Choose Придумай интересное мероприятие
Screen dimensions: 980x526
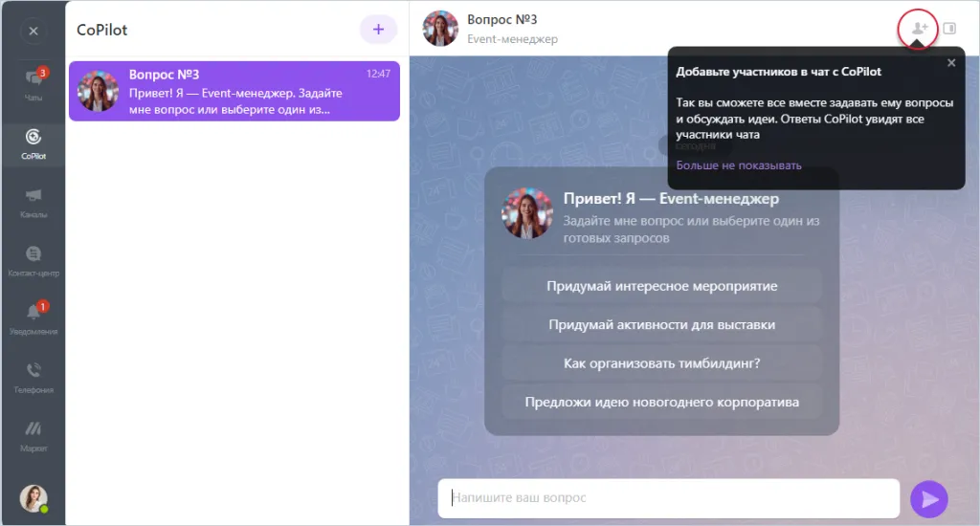pos(662,286)
